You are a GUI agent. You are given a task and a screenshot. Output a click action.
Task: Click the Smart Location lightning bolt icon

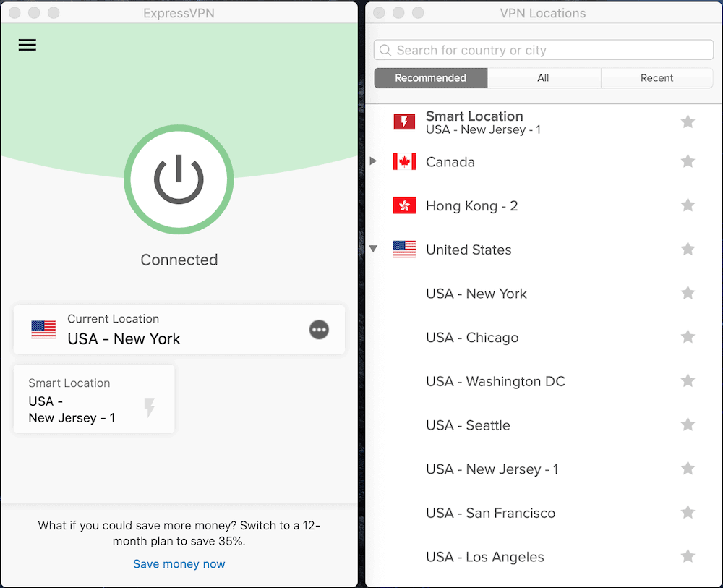150,408
